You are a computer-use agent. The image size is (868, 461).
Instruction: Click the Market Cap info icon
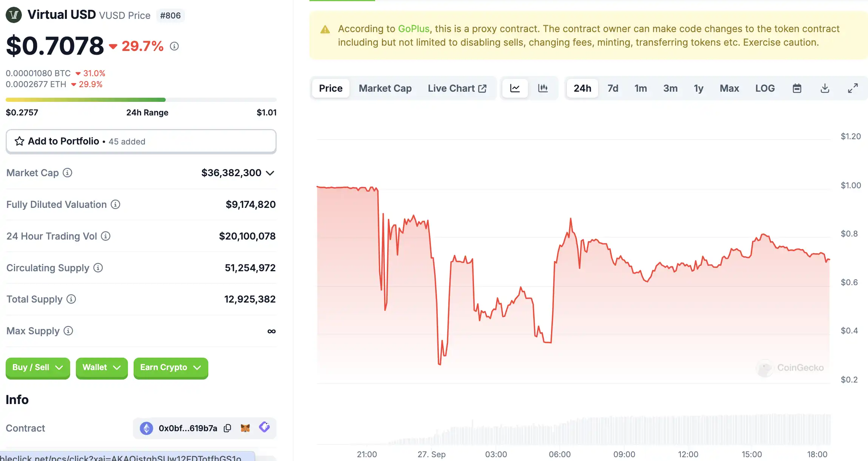coord(68,173)
